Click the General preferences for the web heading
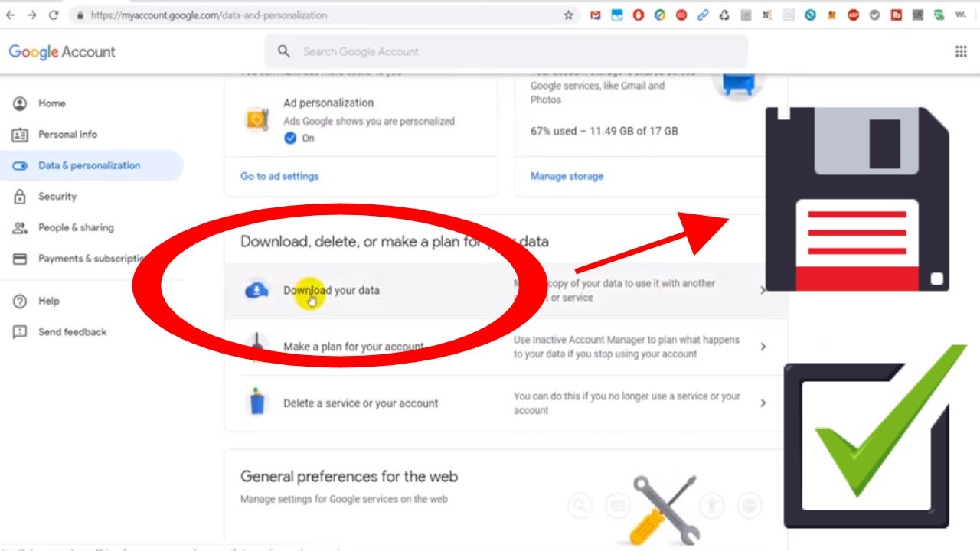Screen dimensions: 980x551 coord(349,476)
